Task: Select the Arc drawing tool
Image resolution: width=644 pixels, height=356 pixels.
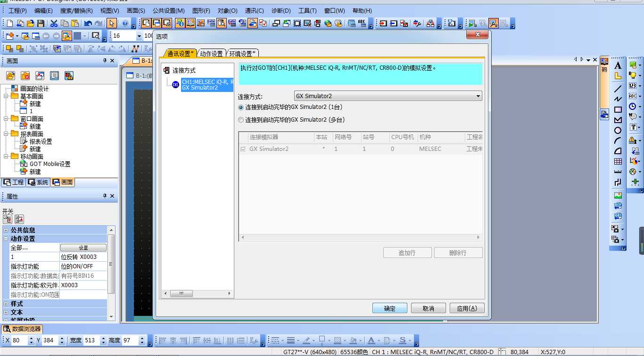Action: (x=618, y=141)
